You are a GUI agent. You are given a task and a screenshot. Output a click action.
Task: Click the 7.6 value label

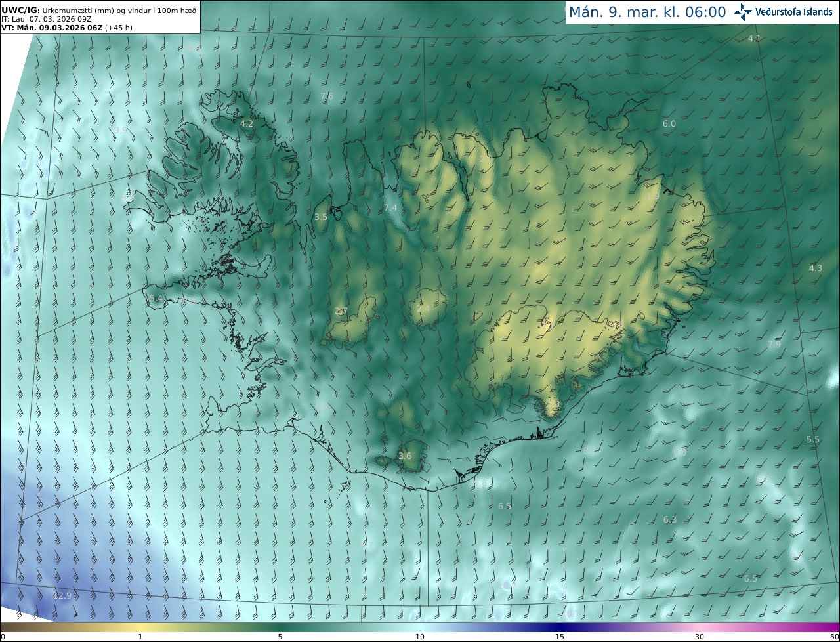click(x=327, y=96)
